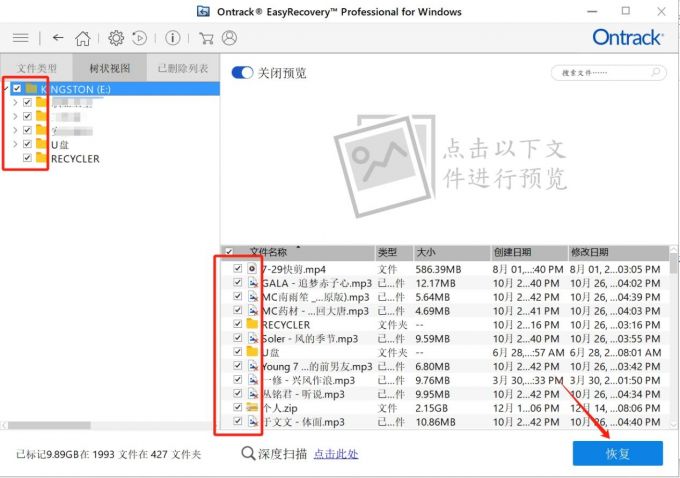
Task: Select the 丛铭君 - 听说.mp3 row
Action: click(x=445, y=394)
